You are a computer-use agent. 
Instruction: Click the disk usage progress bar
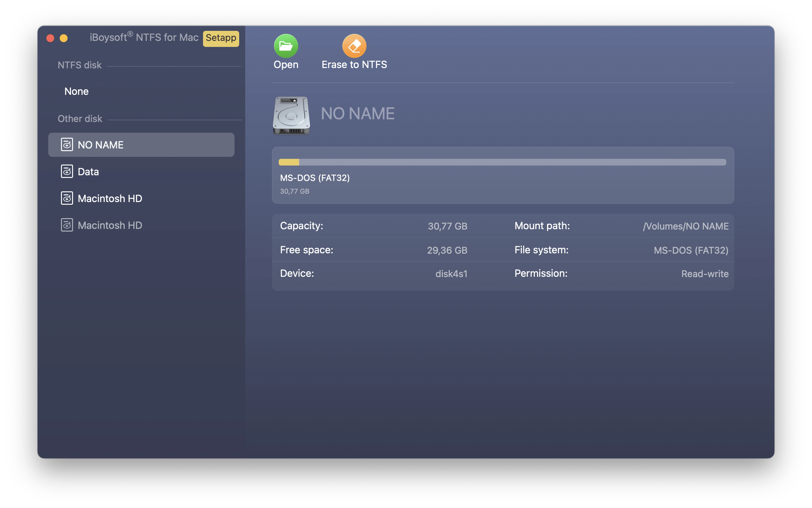click(502, 162)
